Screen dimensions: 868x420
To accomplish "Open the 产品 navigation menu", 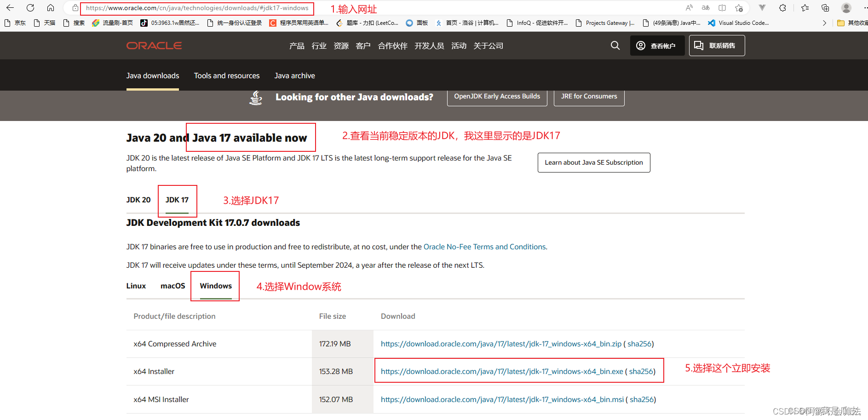I will (297, 46).
